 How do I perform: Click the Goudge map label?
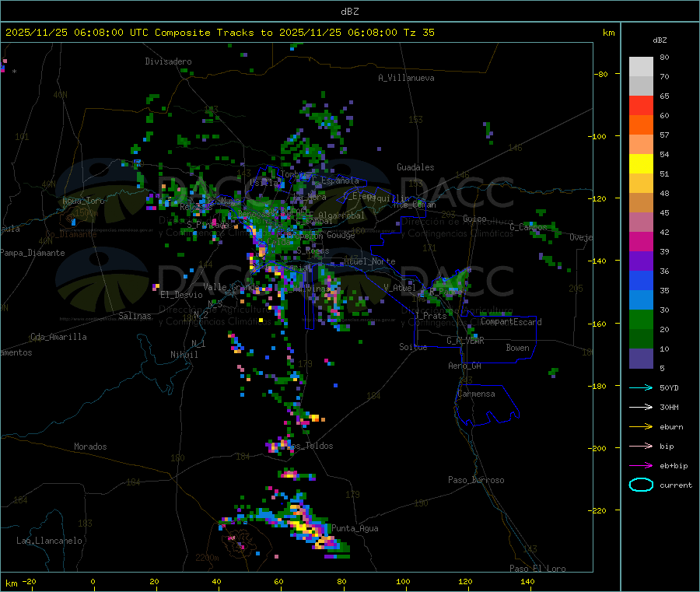[341, 235]
